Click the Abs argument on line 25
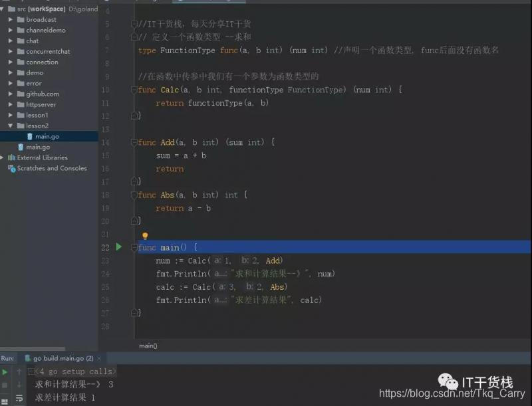The height and width of the screenshot is (406, 532). 277,286
